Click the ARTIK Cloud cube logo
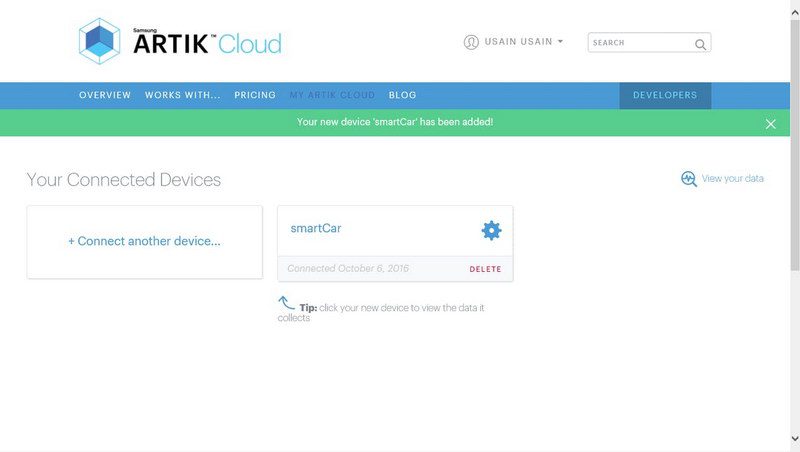 tap(99, 41)
